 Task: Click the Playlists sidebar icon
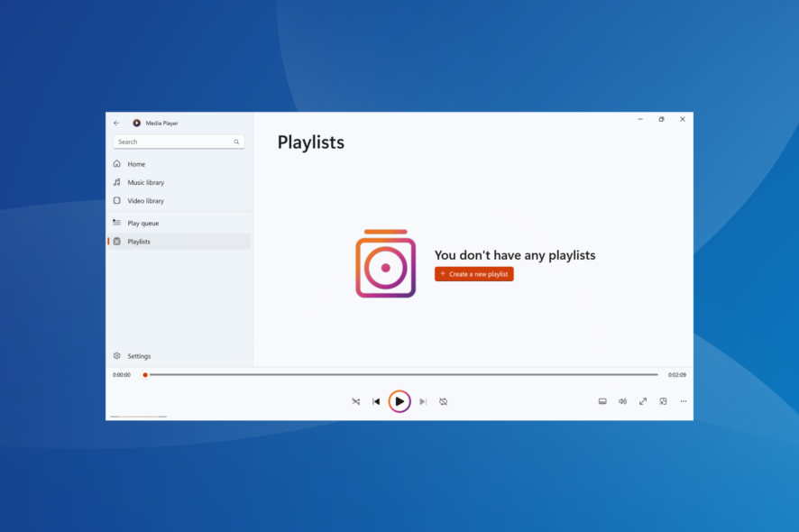116,242
